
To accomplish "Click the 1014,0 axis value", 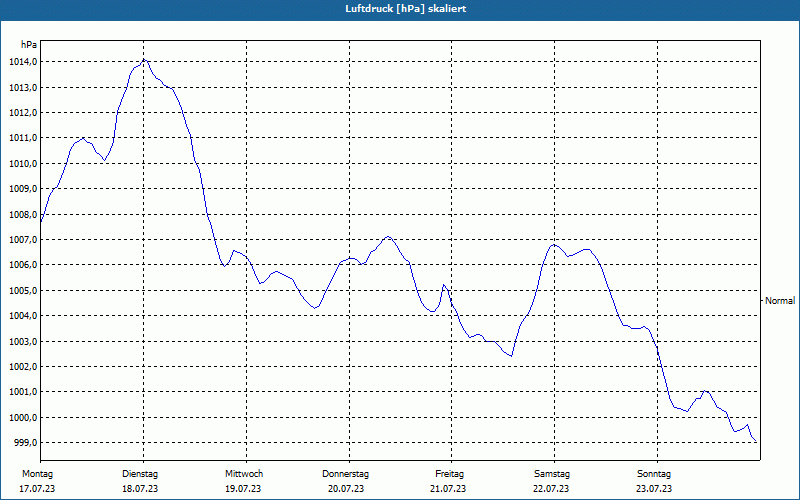I will pyautogui.click(x=23, y=62).
